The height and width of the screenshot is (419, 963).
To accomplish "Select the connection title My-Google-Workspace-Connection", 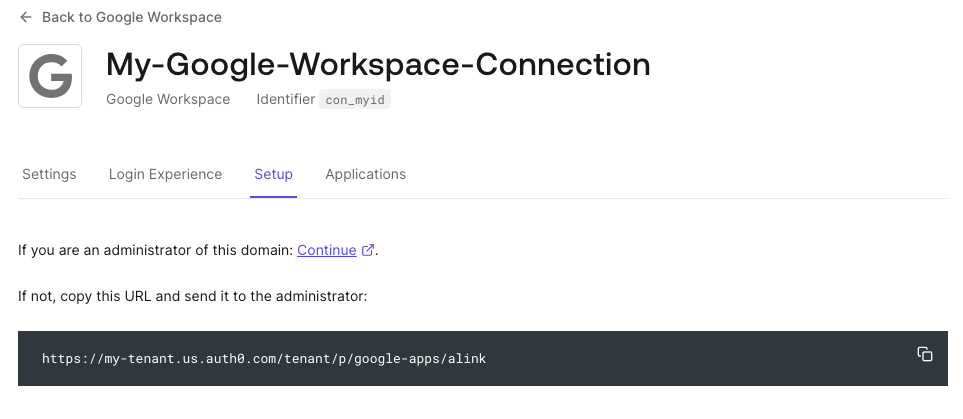I will click(x=378, y=65).
